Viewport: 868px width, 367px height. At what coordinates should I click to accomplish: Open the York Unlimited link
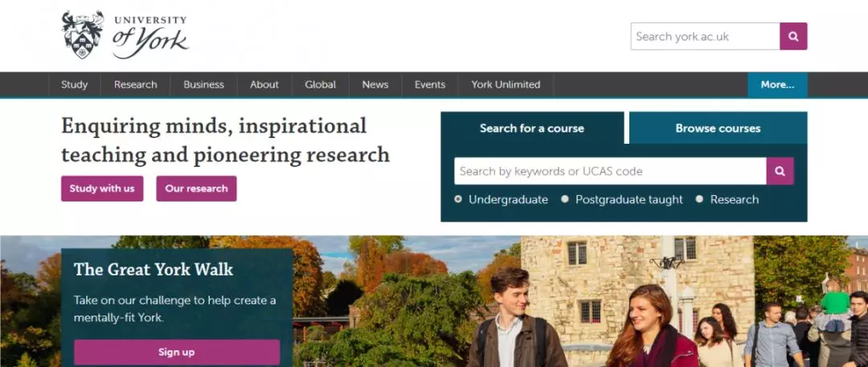click(506, 84)
